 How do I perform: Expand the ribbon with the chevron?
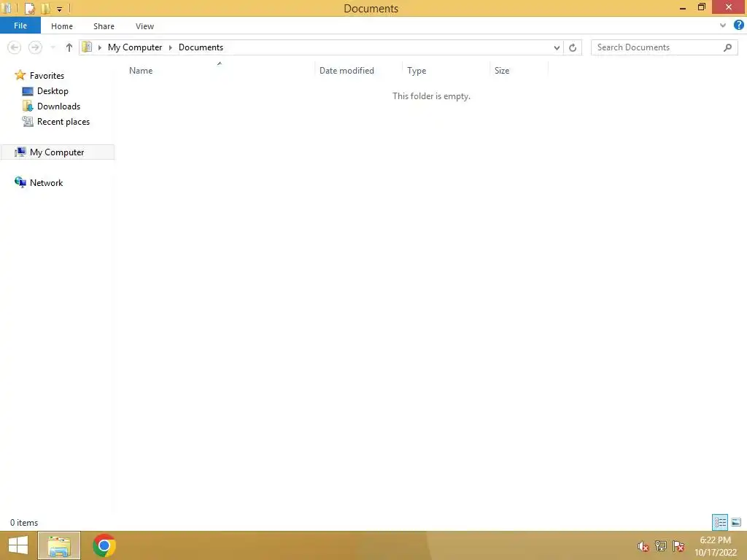tap(723, 26)
